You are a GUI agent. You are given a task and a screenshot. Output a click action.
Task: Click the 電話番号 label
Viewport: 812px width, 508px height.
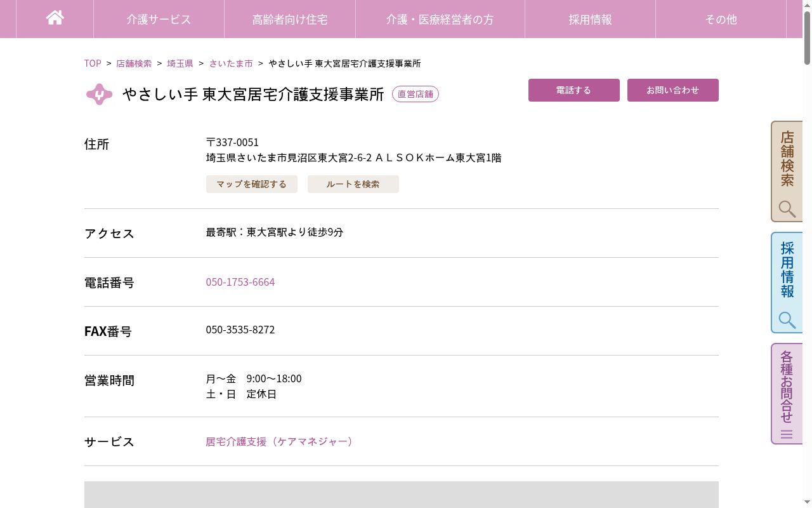(109, 283)
